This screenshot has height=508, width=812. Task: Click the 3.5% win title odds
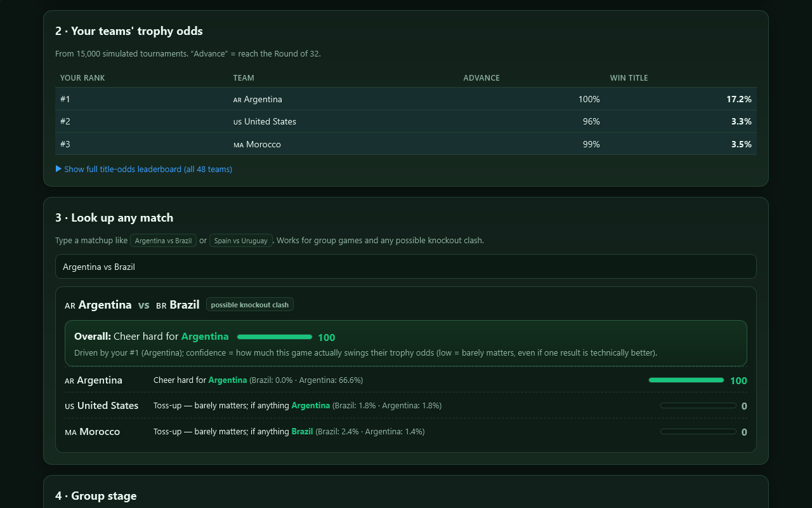741,144
